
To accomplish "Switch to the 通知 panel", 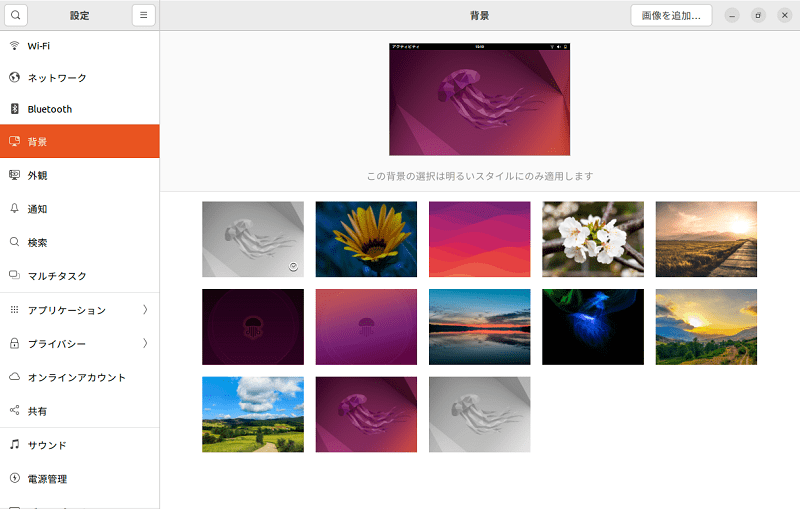I will (x=80, y=209).
